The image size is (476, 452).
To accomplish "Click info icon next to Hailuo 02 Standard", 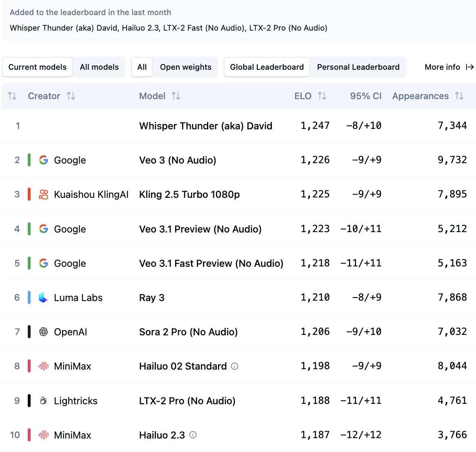I will click(235, 366).
